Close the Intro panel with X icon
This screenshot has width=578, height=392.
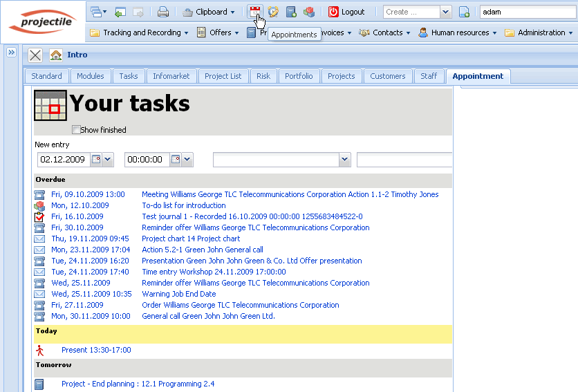tap(36, 55)
